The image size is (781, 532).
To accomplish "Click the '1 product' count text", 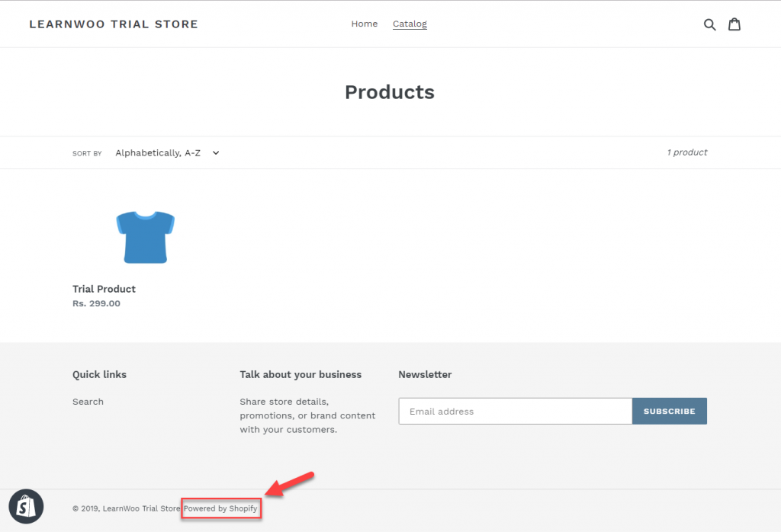I will point(687,152).
